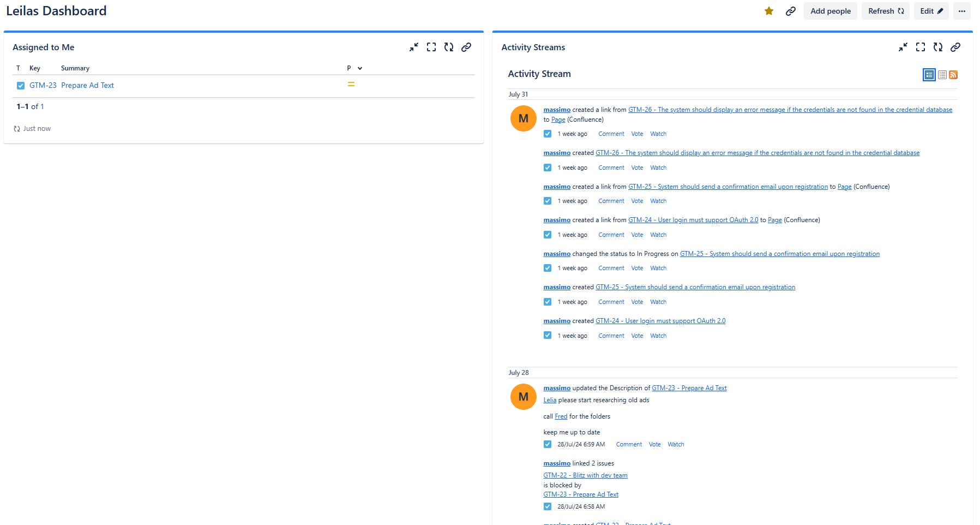The image size is (980, 525).
Task: Refresh the Activity Streams gadget
Action: tap(938, 47)
